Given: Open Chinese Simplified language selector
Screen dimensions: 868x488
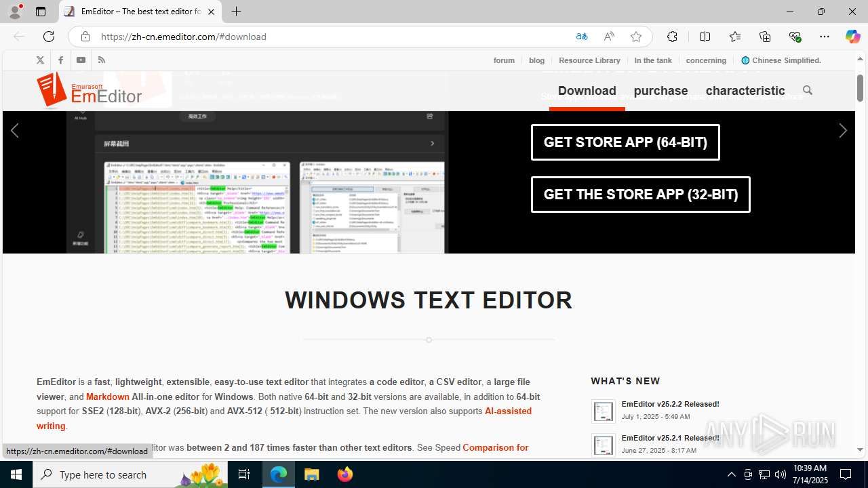Looking at the screenshot, I should (781, 60).
